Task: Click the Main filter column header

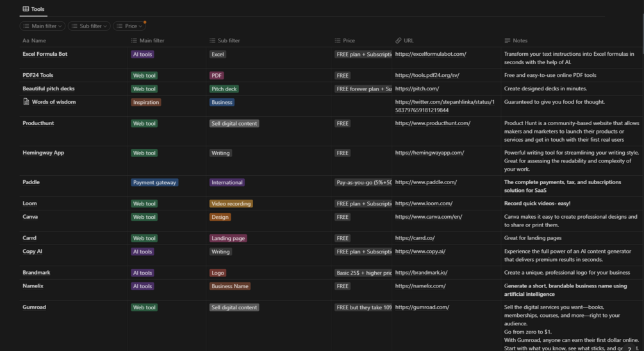Action: [147, 40]
